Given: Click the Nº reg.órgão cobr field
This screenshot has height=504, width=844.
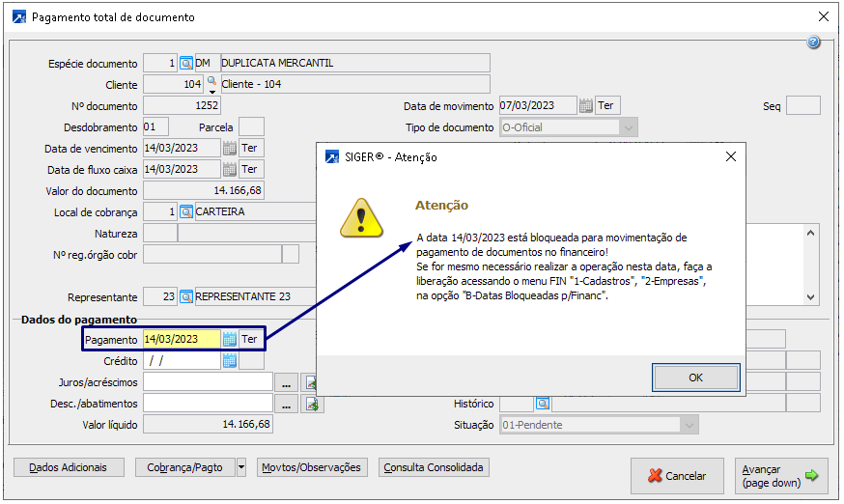Looking at the screenshot, I should (212, 255).
